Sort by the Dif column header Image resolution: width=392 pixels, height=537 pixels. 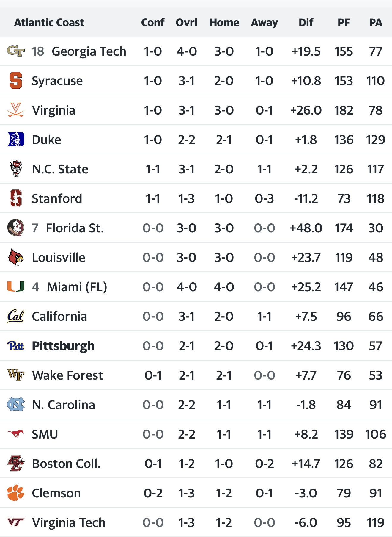coord(306,23)
